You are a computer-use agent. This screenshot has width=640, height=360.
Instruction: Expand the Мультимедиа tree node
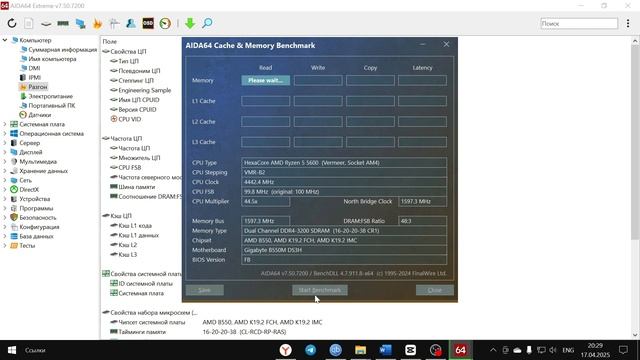click(5, 162)
